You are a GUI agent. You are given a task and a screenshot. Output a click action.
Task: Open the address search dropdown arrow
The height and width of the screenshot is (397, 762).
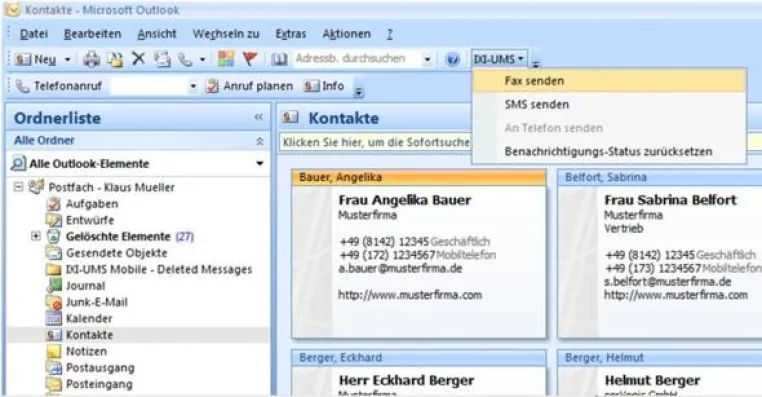[x=427, y=59]
